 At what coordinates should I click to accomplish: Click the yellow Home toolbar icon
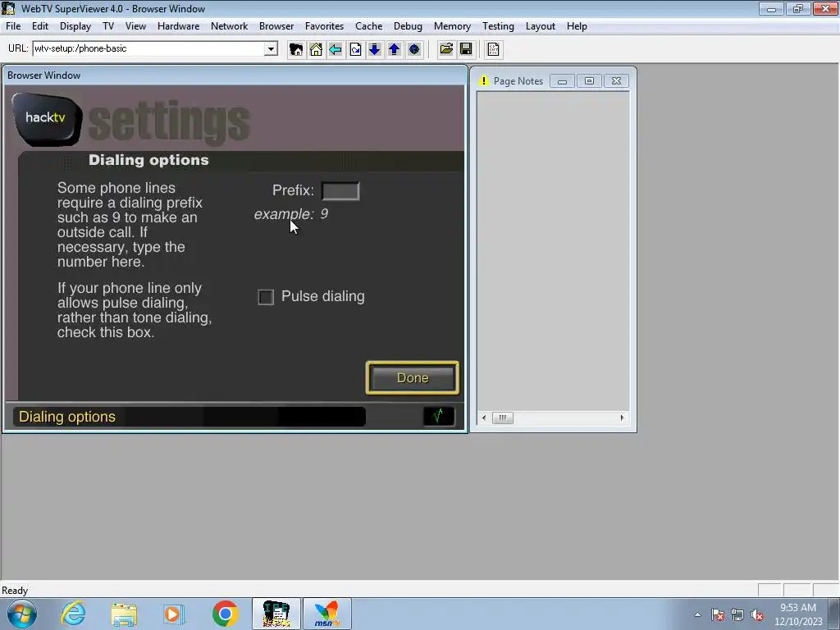click(x=316, y=49)
